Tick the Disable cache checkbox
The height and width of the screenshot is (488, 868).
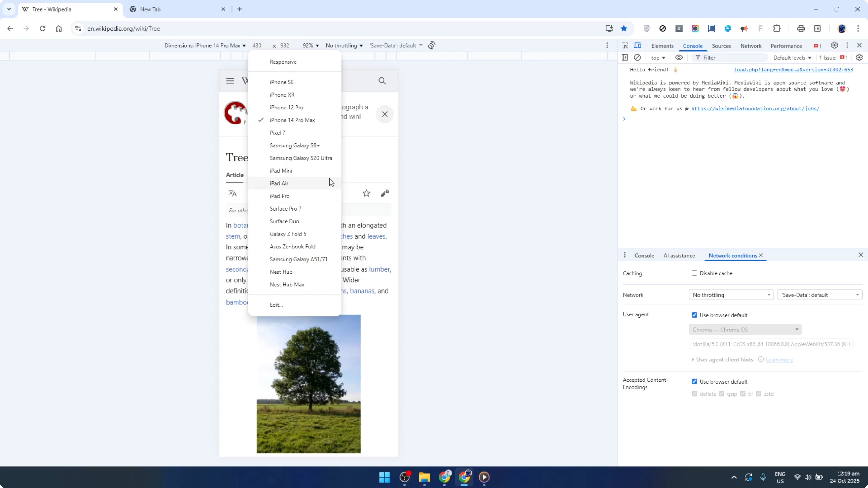pos(694,273)
